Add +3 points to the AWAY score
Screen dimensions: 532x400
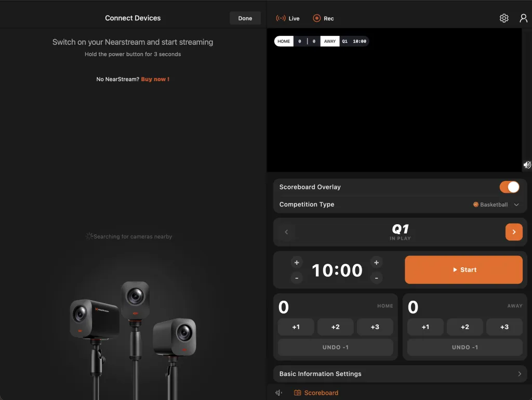(x=504, y=327)
